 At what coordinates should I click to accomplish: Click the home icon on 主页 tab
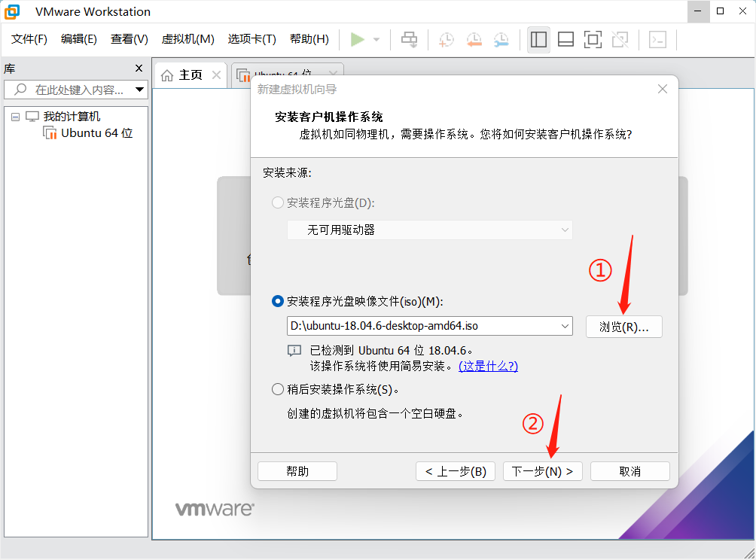pos(167,75)
